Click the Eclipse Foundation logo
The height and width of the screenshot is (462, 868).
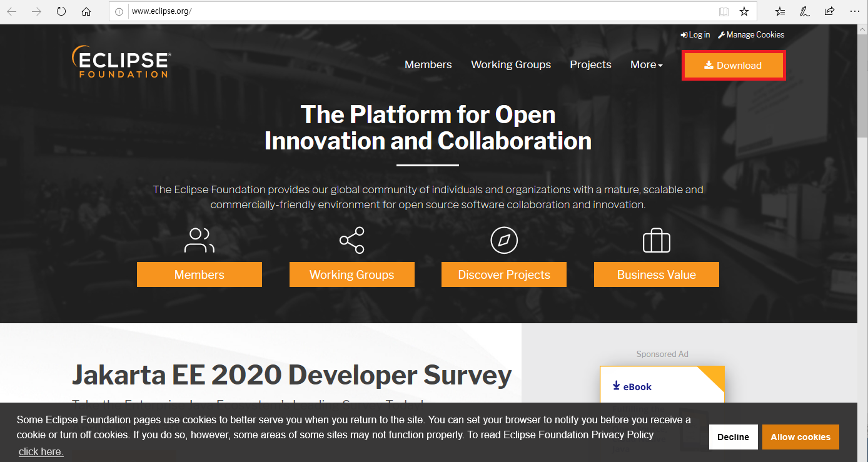coord(121,61)
